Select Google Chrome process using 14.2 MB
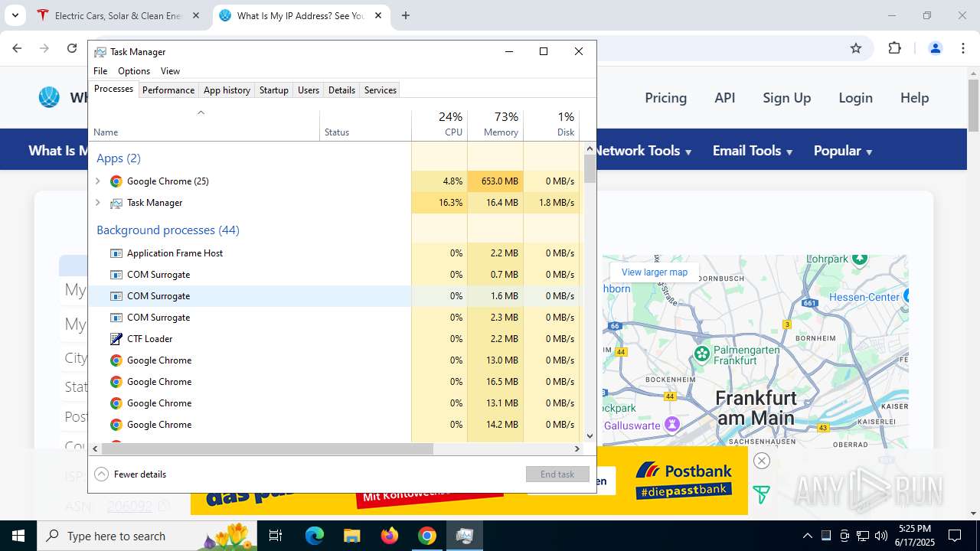This screenshot has height=551, width=980. coord(334,425)
